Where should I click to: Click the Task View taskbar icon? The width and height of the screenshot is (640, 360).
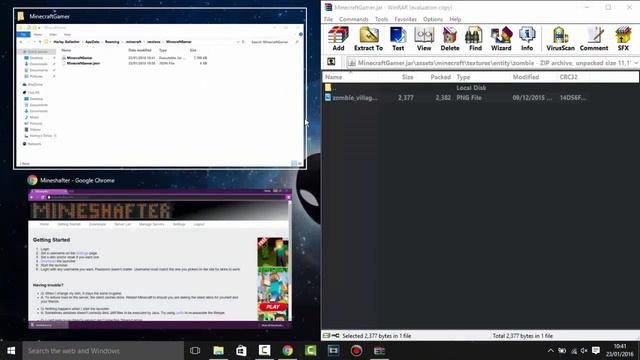pyautogui.click(x=195, y=351)
